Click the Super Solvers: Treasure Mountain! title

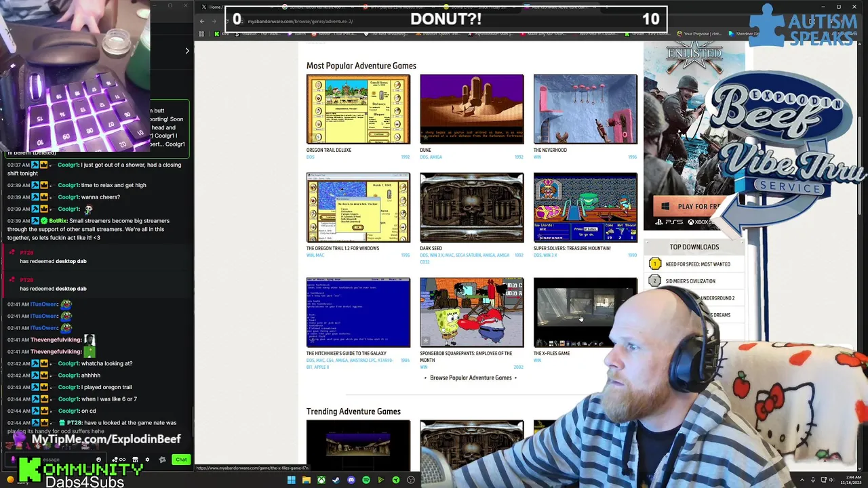572,248
